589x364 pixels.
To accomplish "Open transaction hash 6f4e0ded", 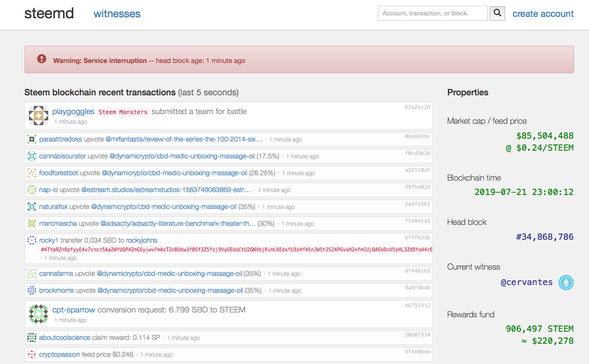I will 417,351.
